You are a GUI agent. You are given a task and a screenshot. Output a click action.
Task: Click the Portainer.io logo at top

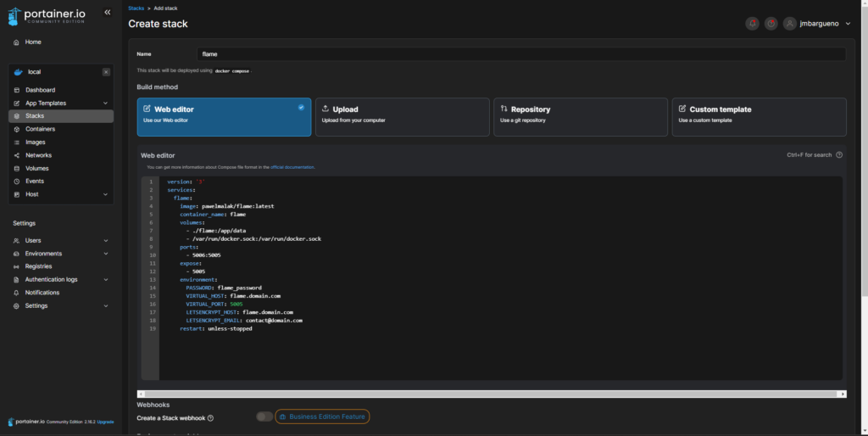tap(47, 16)
